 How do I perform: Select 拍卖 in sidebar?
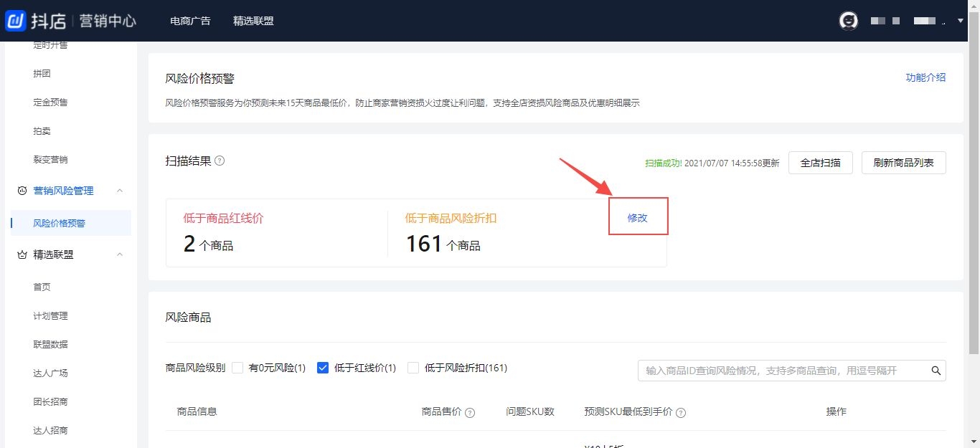(x=42, y=131)
